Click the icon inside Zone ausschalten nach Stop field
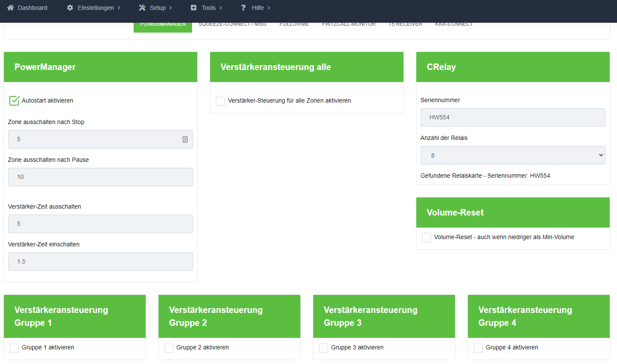Screen dimensions: 617x364 [x=185, y=140]
